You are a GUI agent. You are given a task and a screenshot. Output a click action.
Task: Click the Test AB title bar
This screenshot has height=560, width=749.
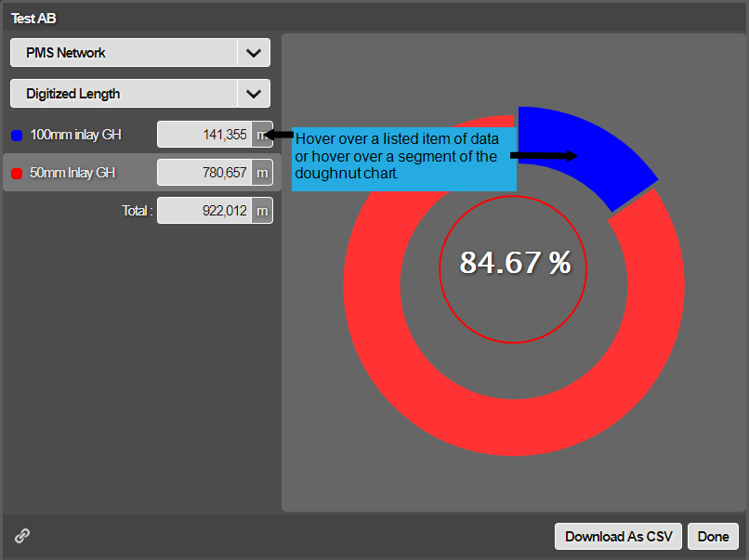[372, 18]
